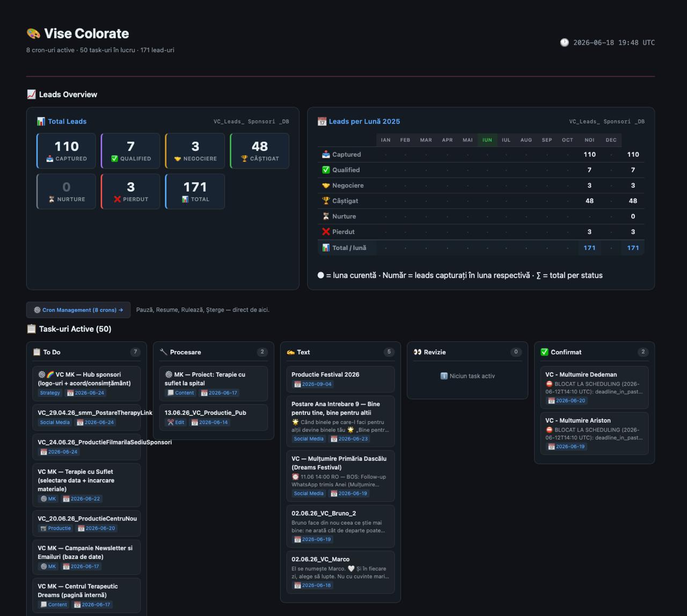The height and width of the screenshot is (616, 687).
Task: Click the Task-uri Active clipboard icon
Action: 31,329
